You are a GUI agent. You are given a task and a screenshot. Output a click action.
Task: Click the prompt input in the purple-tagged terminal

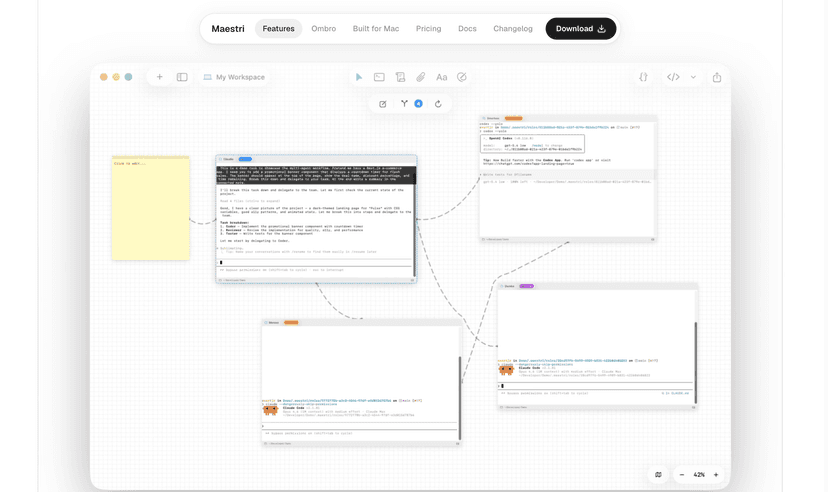tap(595, 386)
